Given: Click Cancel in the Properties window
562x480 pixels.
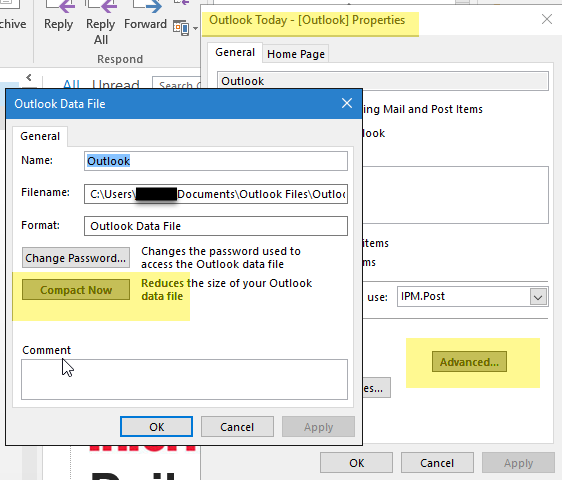Looking at the screenshot, I should click(x=437, y=463).
